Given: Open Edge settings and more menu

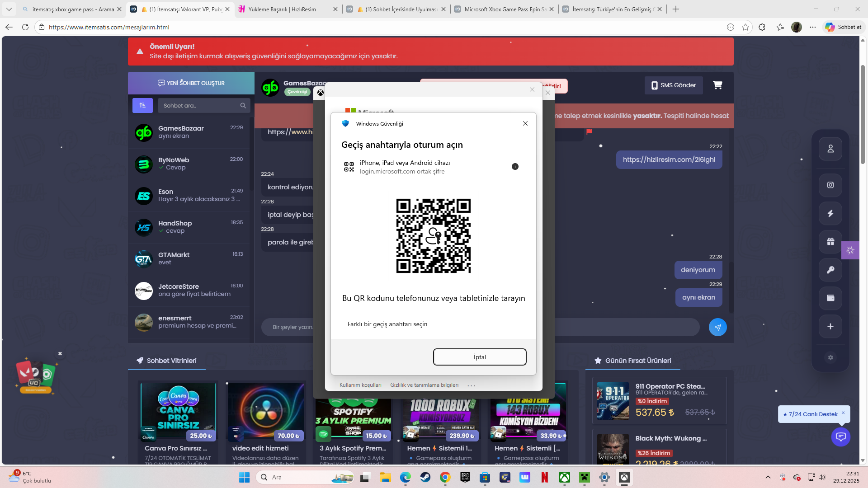Looking at the screenshot, I should click(813, 27).
